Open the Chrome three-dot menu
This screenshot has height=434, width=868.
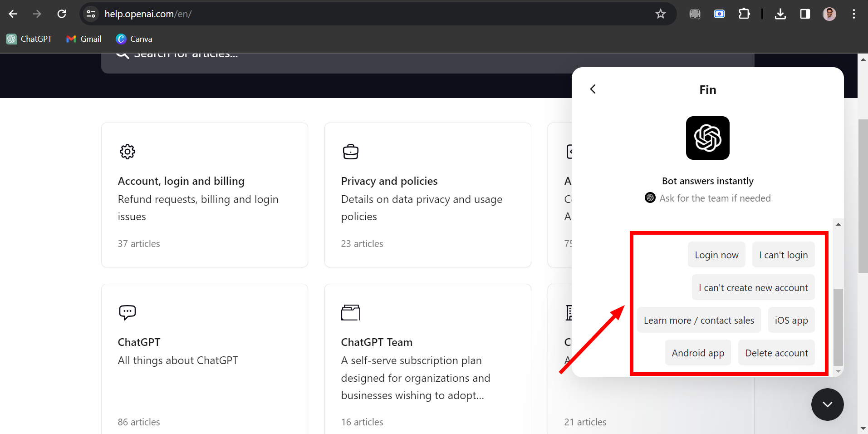click(x=854, y=14)
